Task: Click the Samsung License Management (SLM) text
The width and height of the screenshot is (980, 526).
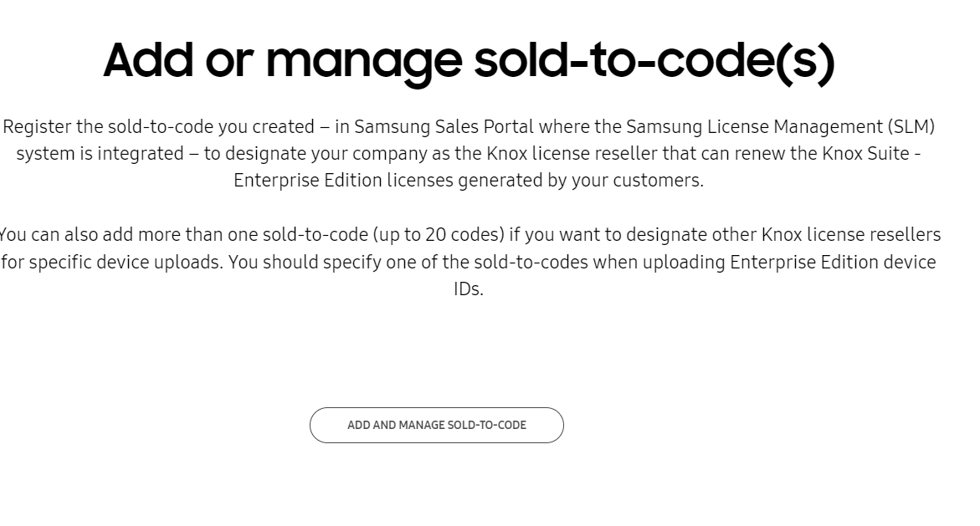Action: (x=780, y=126)
